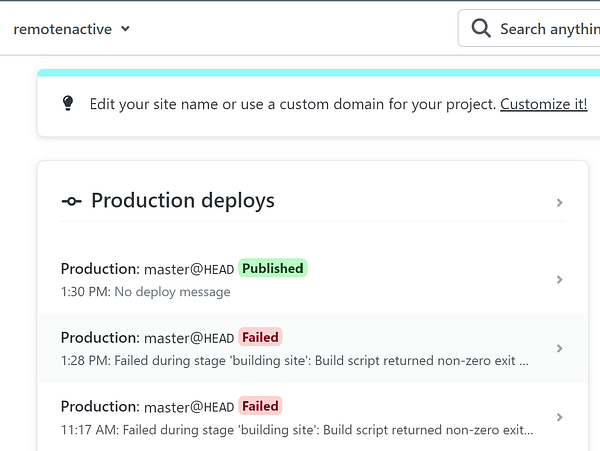The width and height of the screenshot is (600, 451).
Task: Open the remotenactive team dropdown arrow
Action: click(x=125, y=29)
